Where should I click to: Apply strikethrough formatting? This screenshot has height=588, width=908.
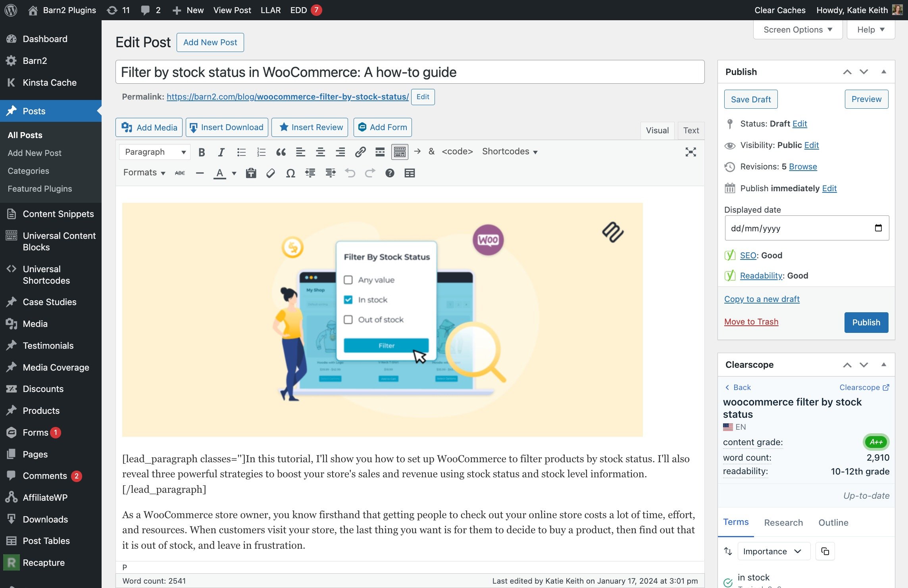[x=180, y=173]
